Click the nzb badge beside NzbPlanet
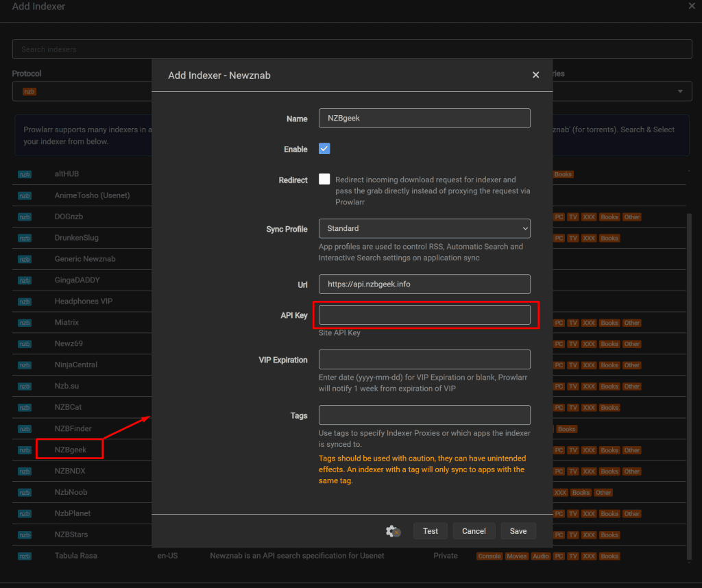 pyautogui.click(x=25, y=513)
